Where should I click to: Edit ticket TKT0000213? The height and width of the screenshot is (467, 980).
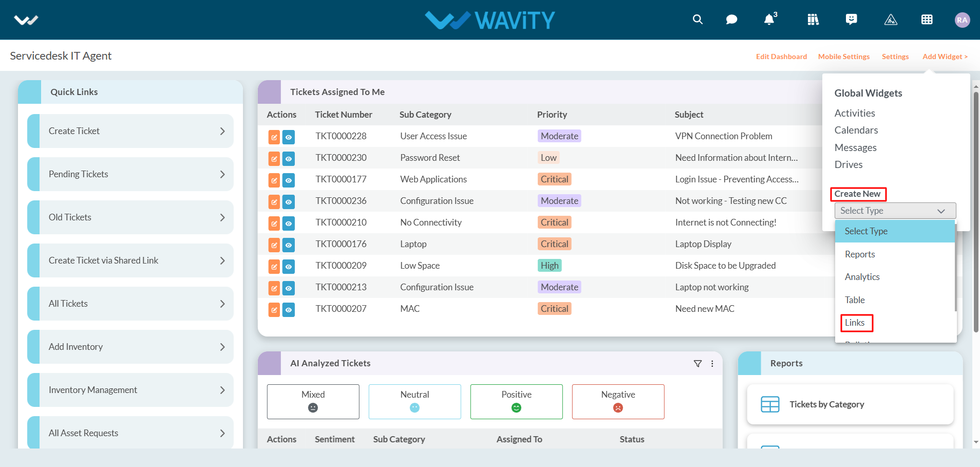click(x=274, y=288)
